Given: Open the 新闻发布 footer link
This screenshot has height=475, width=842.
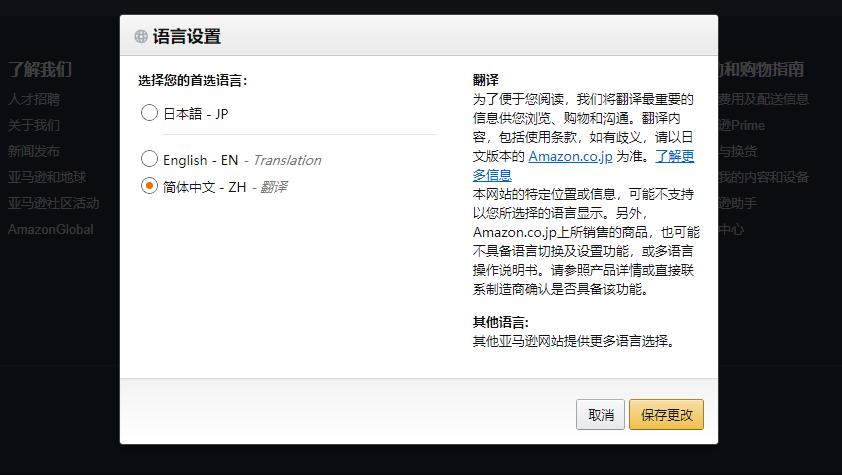Looking at the screenshot, I should (x=34, y=151).
